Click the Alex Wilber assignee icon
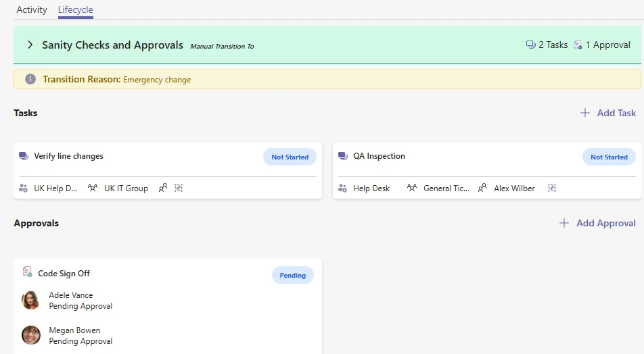Image resolution: width=644 pixels, height=354 pixels. point(482,188)
